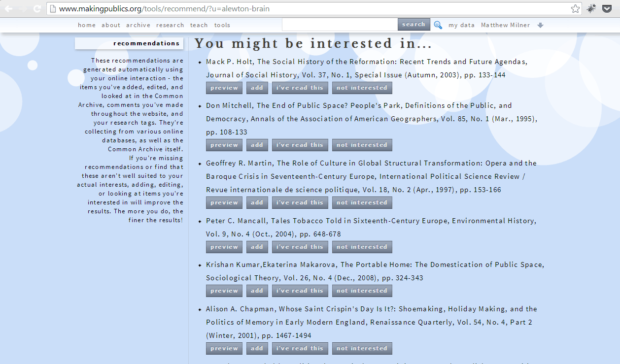
Task: Open the teach menu item
Action: pos(199,25)
